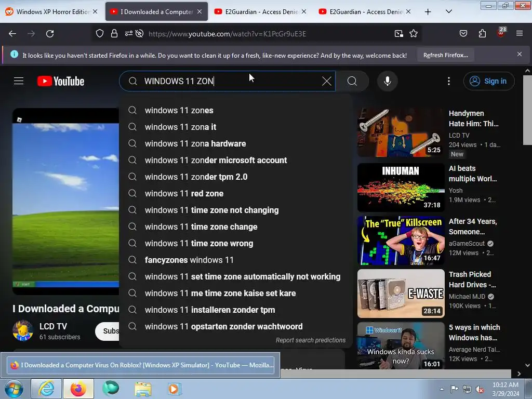Choose suggestion 'windows 11 zones'
This screenshot has width=532, height=399.
pyautogui.click(x=236, y=110)
